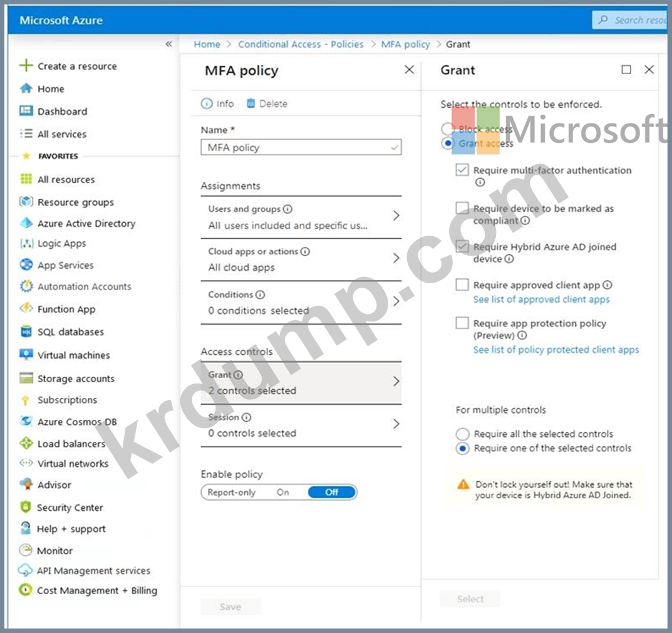Click the Subscriptions key icon
Screen dimensions: 672x633
[25, 400]
